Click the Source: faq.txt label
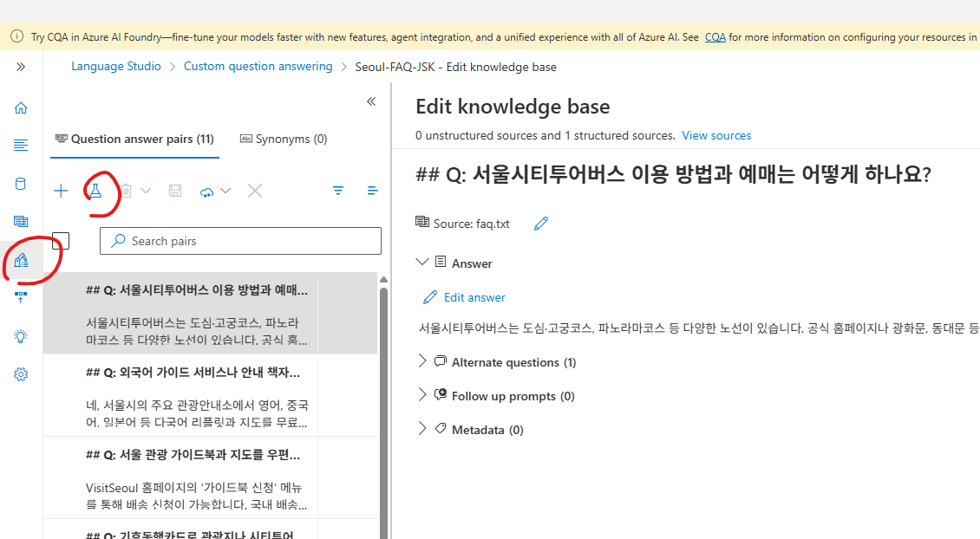The width and height of the screenshot is (980, 539). pos(471,224)
